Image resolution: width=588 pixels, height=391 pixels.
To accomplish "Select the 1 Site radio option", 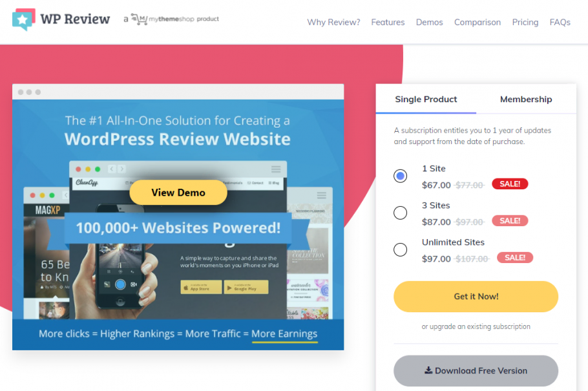I will [400, 176].
